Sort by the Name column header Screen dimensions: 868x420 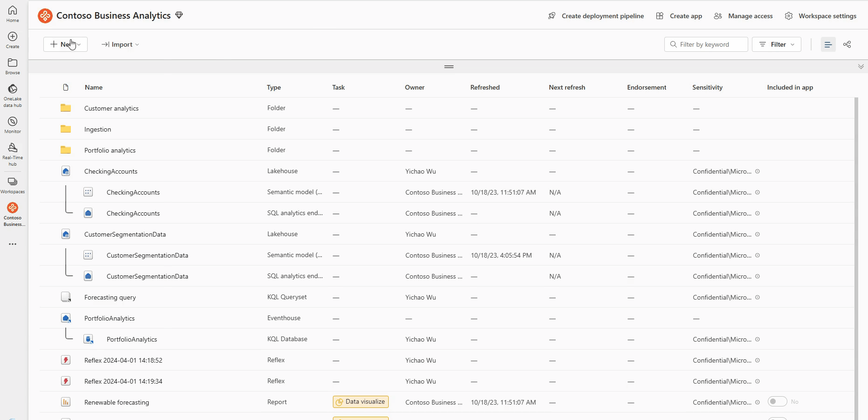94,87
